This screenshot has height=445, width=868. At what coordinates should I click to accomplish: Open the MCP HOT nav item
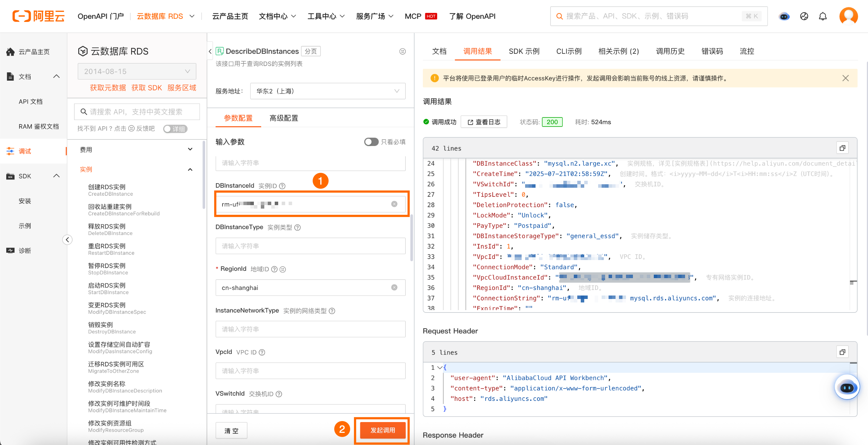tap(421, 16)
